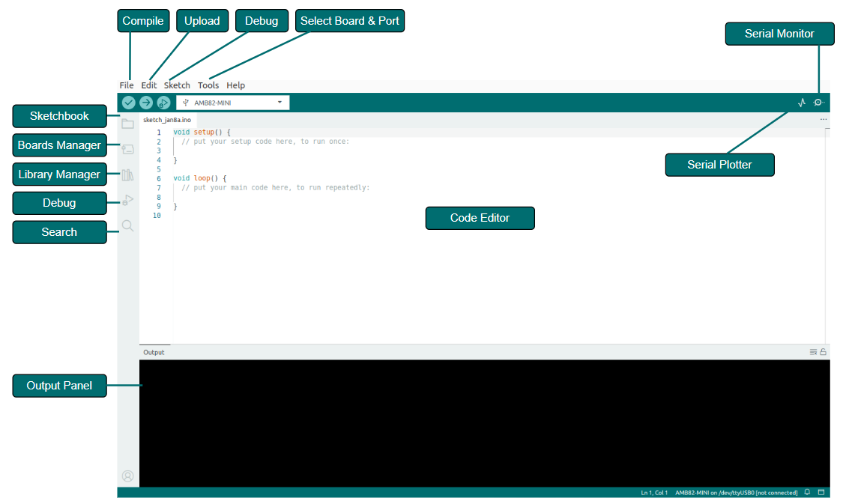Click the void loop() code line
Screen dimensions: 846x504
200,178
